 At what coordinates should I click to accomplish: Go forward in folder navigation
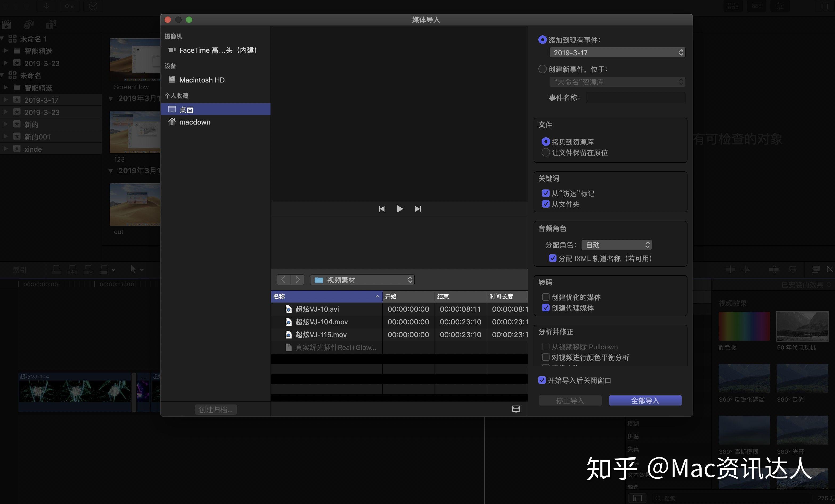(297, 280)
